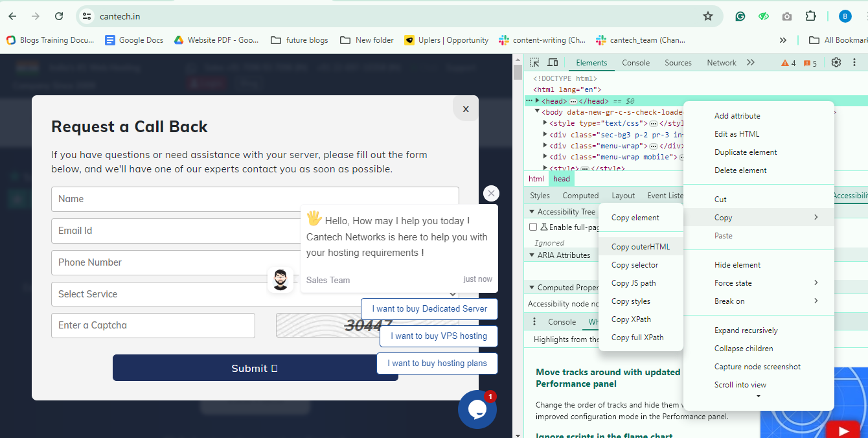Click I want to buy hosting plans
This screenshot has width=868, height=438.
(x=437, y=363)
